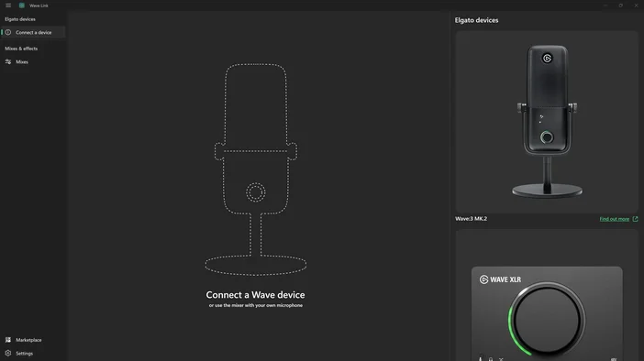Select the Wave:3 MK.2 microphone image
Viewport: 644px width, 361px height.
[547, 122]
